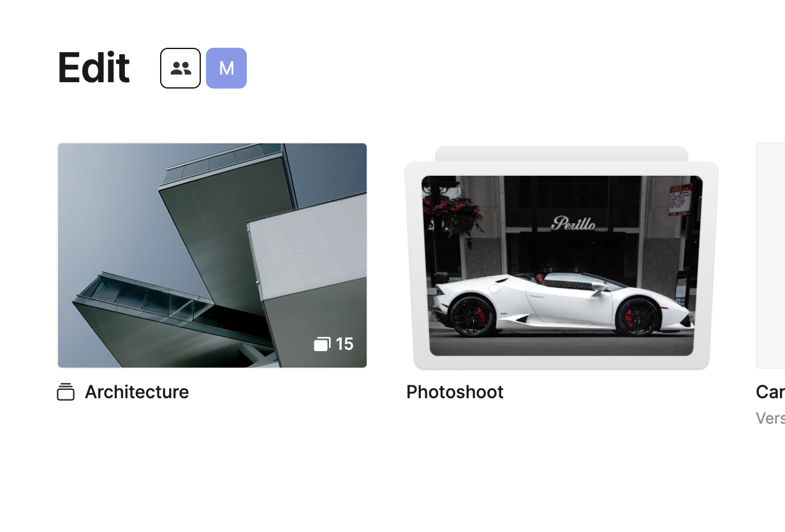Image resolution: width=785 pixels, height=532 pixels.
Task: Select the white sports car photo
Action: click(x=562, y=266)
